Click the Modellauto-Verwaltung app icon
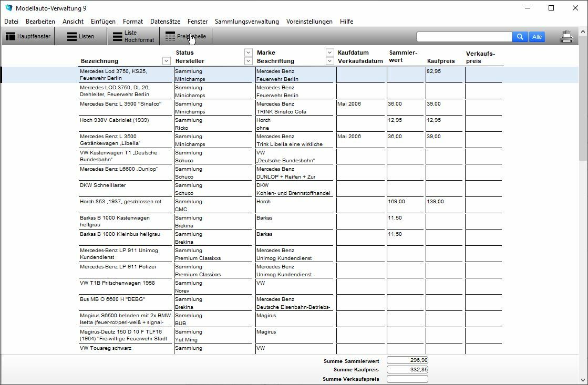 8,8
